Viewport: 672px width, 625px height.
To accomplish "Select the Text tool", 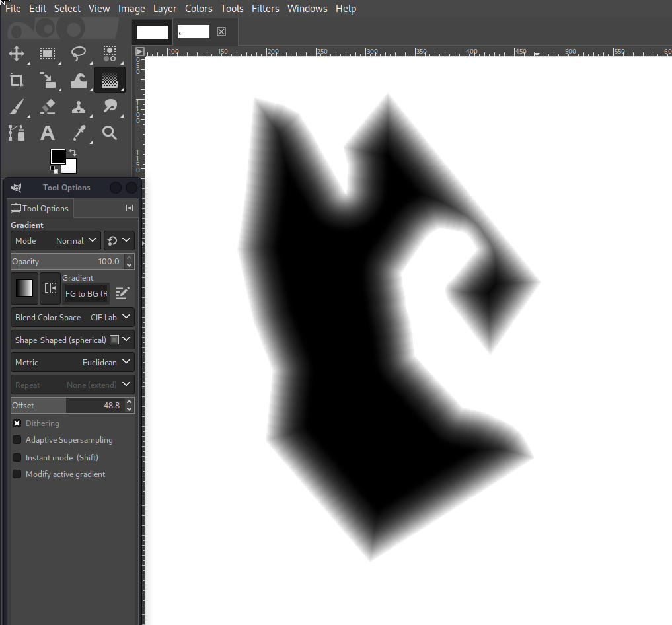I will click(48, 133).
